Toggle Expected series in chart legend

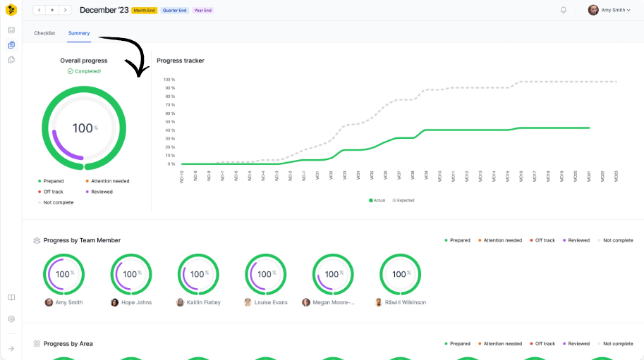click(x=403, y=201)
